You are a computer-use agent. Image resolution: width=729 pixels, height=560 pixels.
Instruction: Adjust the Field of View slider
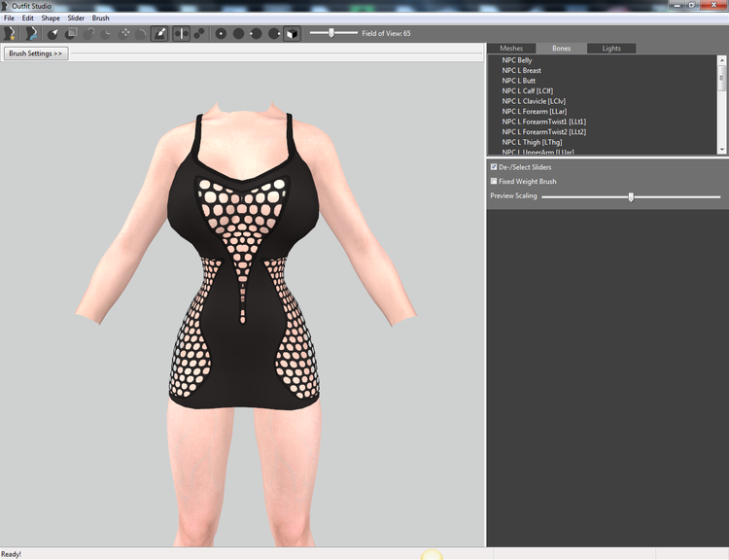(x=333, y=33)
